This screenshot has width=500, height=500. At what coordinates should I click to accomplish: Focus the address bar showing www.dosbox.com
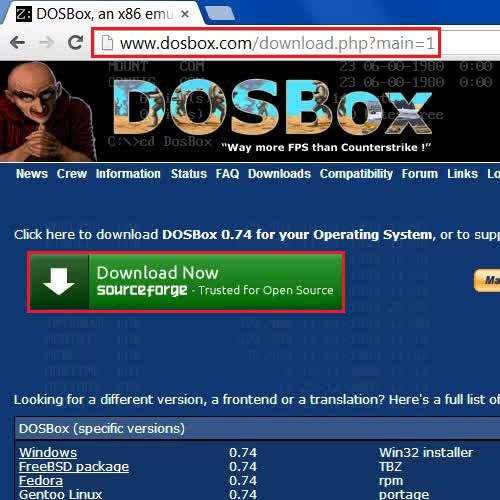point(266,43)
